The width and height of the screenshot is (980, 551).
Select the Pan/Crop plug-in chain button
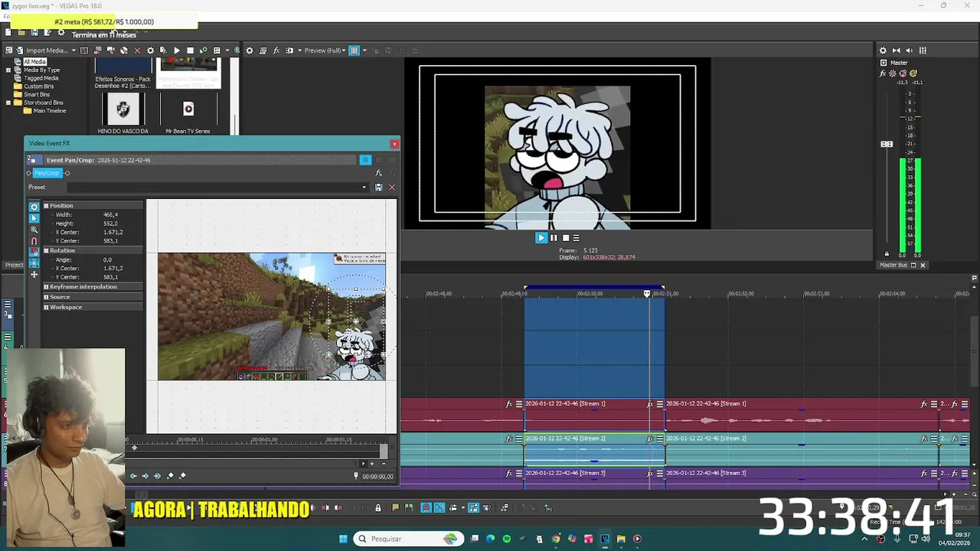point(47,173)
